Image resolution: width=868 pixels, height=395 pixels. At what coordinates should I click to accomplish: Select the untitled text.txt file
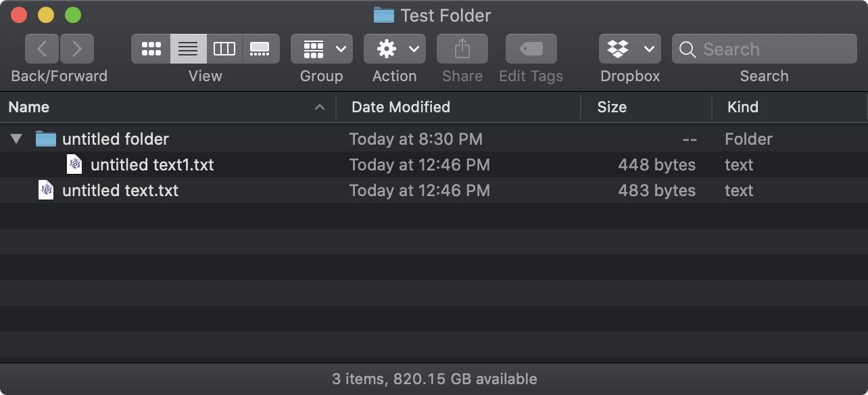click(x=120, y=191)
